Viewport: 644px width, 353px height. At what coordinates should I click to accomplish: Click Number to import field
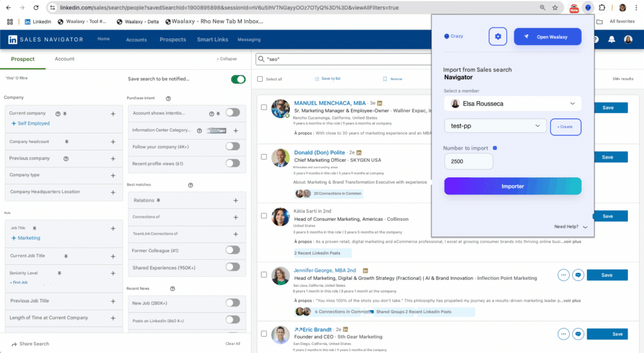click(x=468, y=162)
